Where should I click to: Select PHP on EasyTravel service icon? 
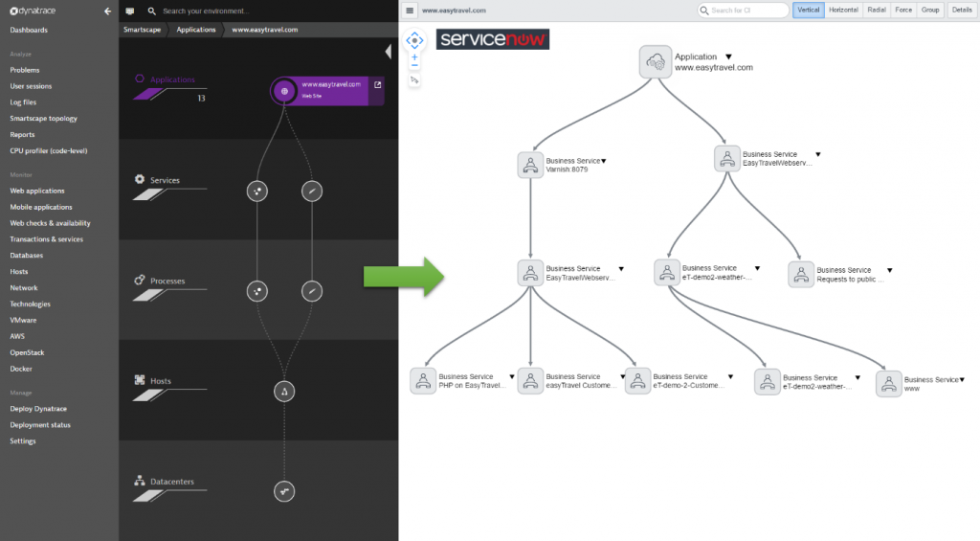[x=423, y=380]
